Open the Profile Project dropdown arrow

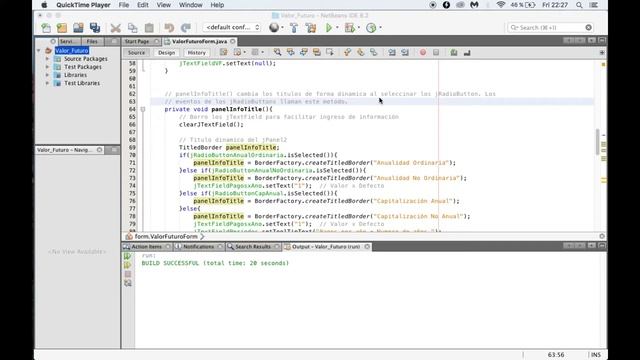(380, 28)
